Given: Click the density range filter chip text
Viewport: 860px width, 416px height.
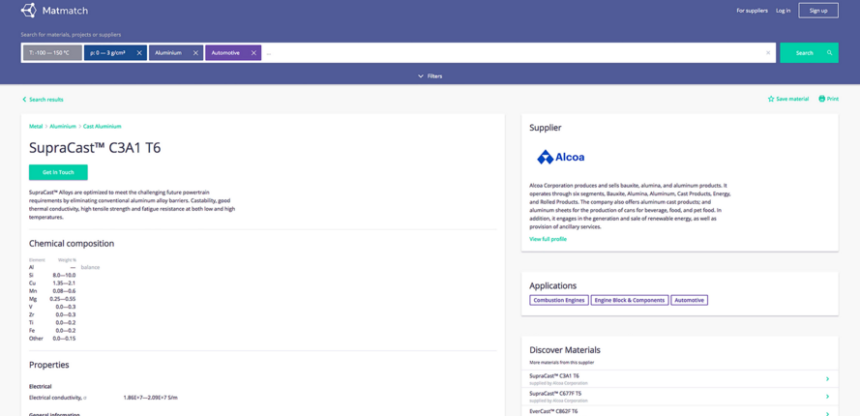Looking at the screenshot, I should tap(108, 53).
